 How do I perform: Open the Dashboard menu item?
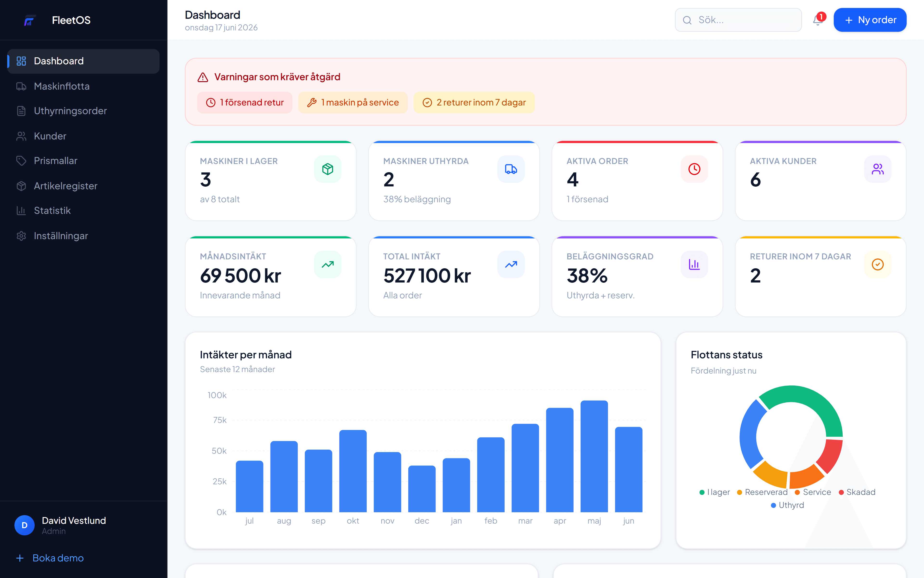click(x=83, y=61)
